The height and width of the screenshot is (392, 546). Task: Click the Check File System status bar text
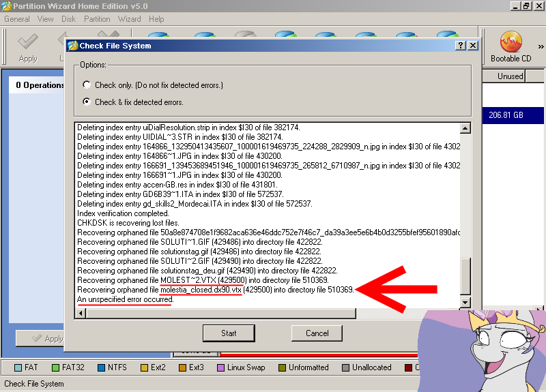click(33, 384)
